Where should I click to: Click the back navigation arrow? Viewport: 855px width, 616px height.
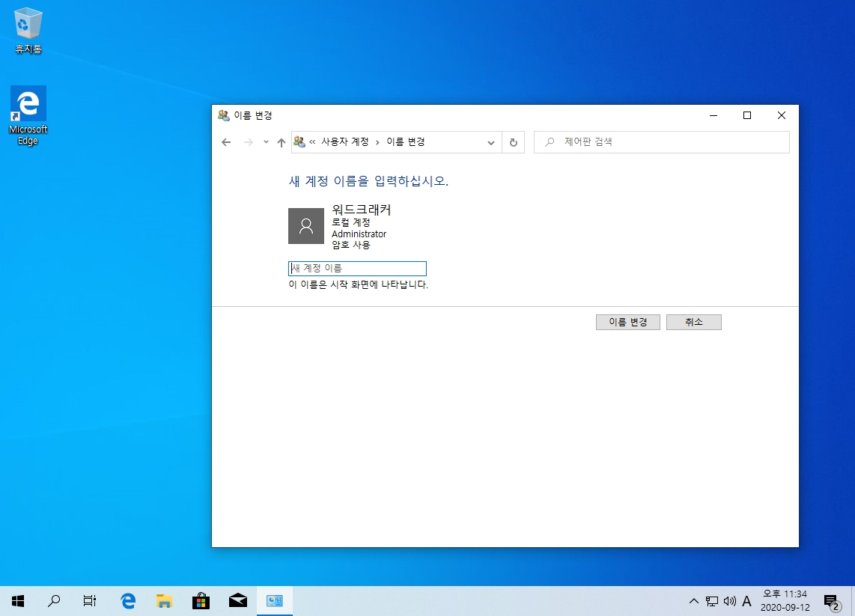point(226,142)
